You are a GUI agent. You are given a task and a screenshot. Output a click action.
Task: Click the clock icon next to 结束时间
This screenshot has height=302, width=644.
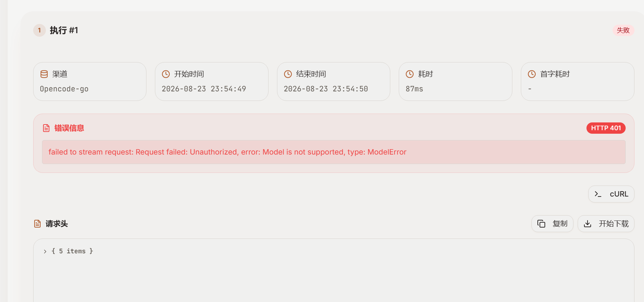pyautogui.click(x=288, y=74)
